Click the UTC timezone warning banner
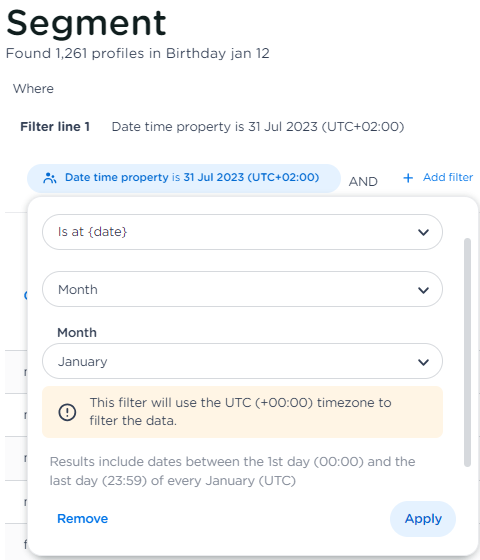Screen dimensions: 480x560 242,412
